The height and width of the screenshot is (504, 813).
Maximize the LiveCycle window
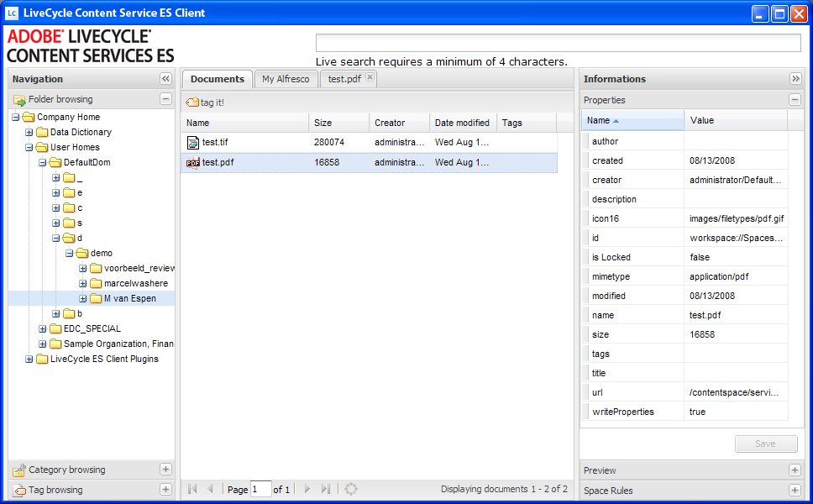pyautogui.click(x=779, y=13)
